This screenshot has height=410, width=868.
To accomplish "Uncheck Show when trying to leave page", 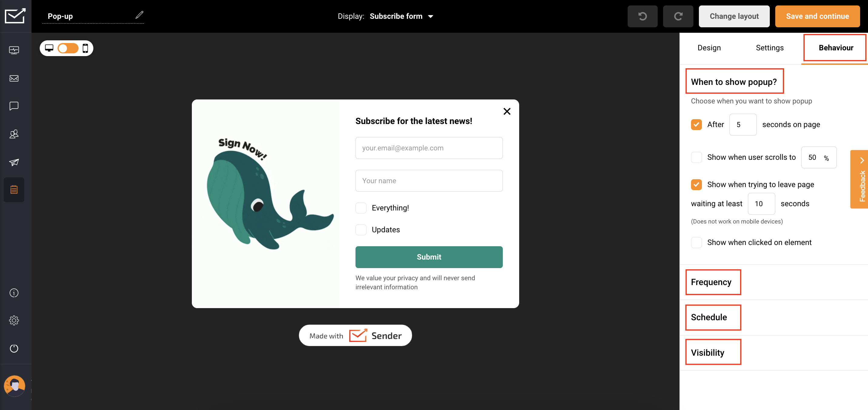I will (x=696, y=184).
